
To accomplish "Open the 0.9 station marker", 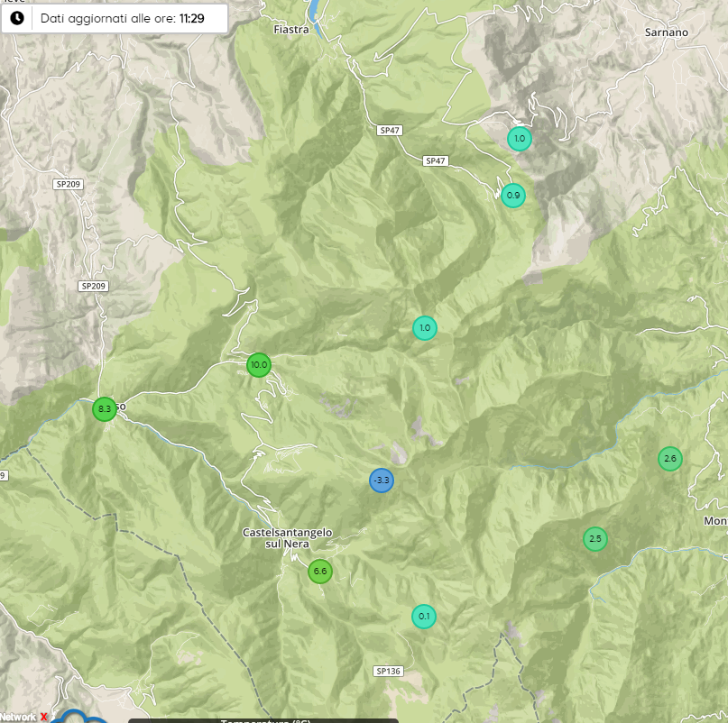I will click(x=513, y=196).
